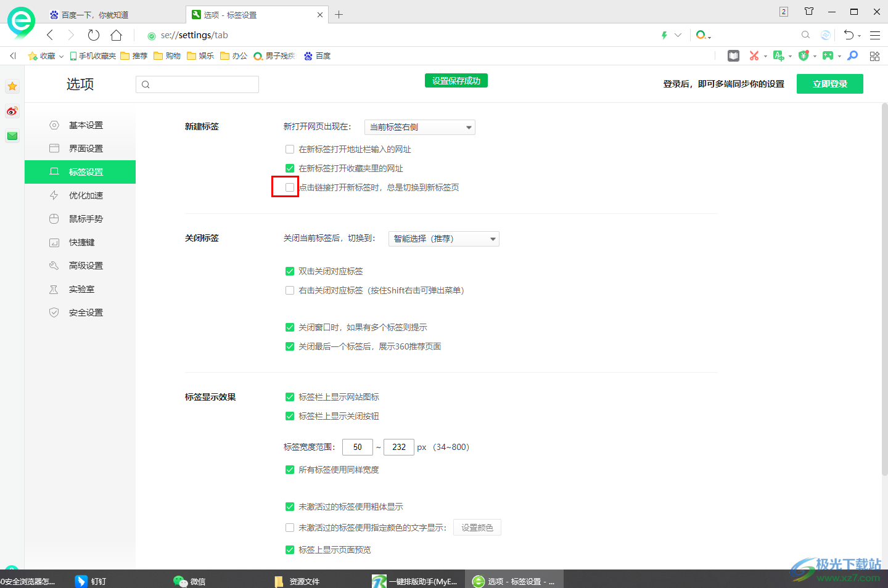Click the undo closed tab arrow icon
This screenshot has height=588, width=888.
point(849,35)
